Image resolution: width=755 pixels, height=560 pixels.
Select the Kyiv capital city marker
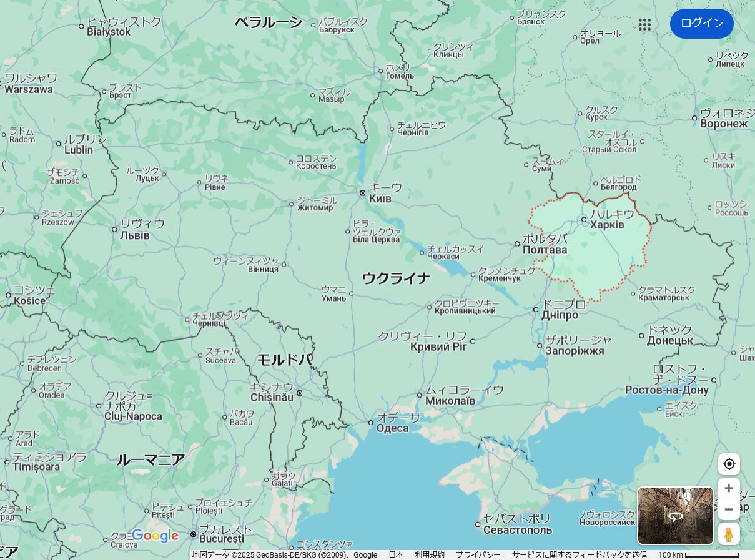coord(362,193)
